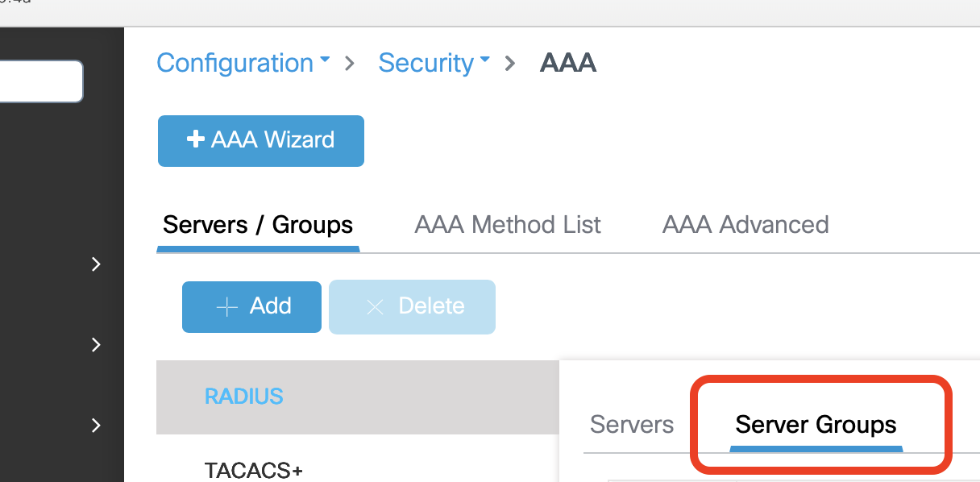The width and height of the screenshot is (980, 482).
Task: Open the AAA Method List tab
Action: click(x=507, y=225)
